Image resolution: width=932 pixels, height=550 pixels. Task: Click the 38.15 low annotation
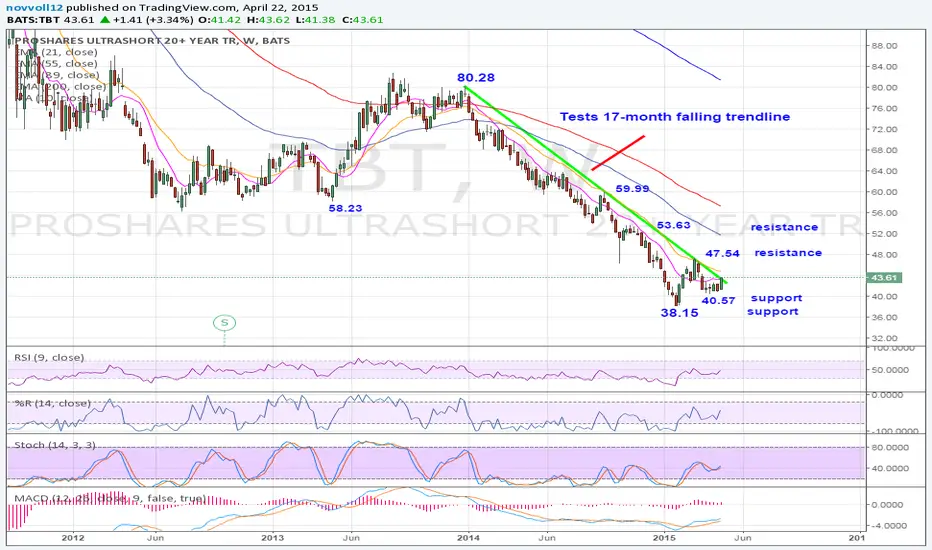pyautogui.click(x=679, y=313)
